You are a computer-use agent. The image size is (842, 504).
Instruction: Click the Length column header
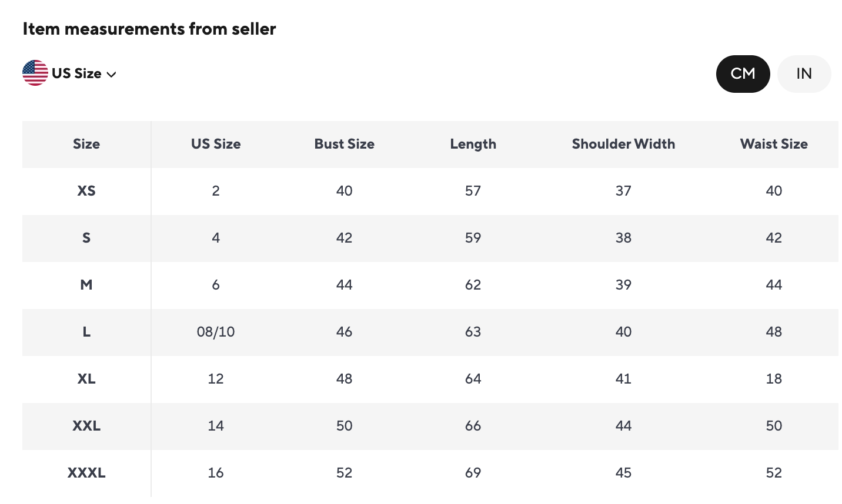click(x=473, y=144)
